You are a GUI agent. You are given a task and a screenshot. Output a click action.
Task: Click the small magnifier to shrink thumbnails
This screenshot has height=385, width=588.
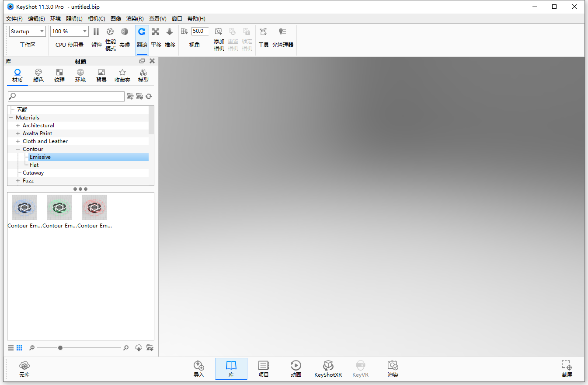[x=31, y=348]
